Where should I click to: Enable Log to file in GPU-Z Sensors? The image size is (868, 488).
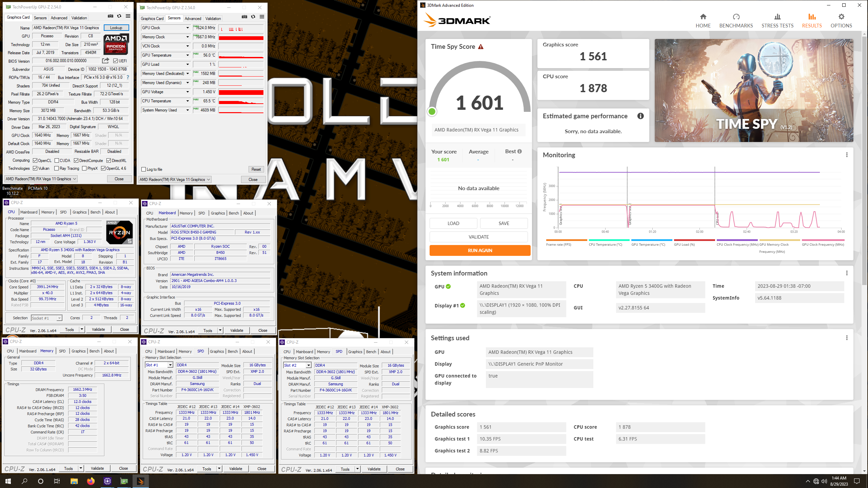(x=144, y=169)
